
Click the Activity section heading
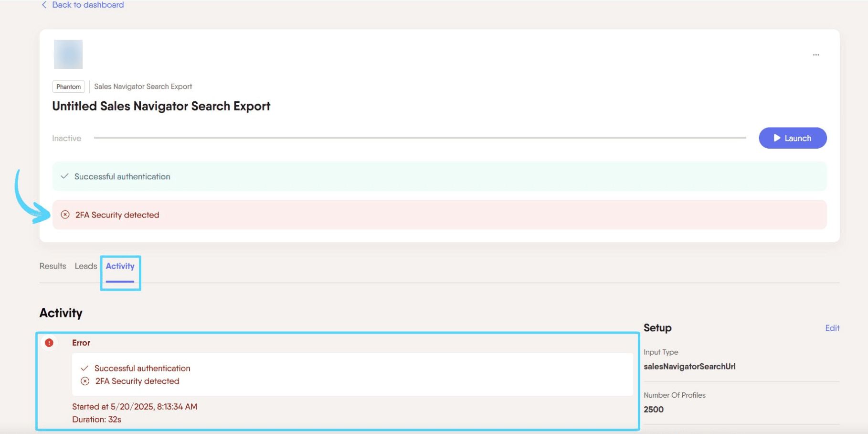click(61, 313)
